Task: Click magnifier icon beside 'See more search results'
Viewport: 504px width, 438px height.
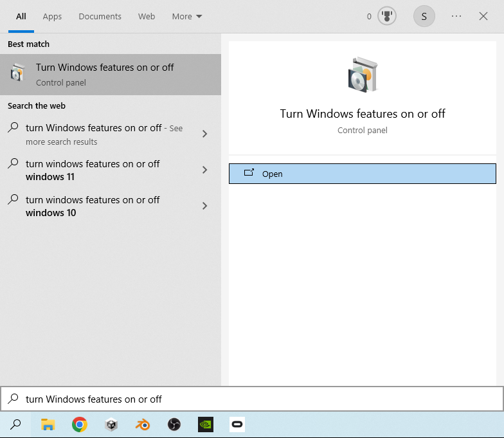Action: (x=13, y=127)
